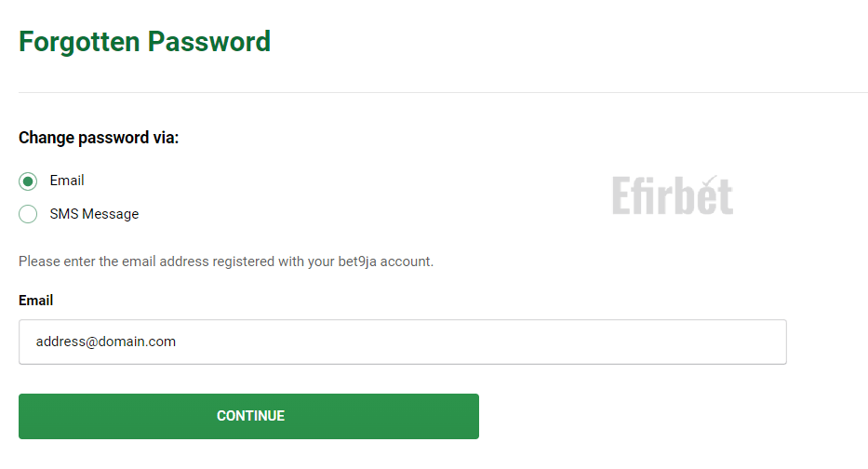Click the "Change password via:" subheading
Screen dimensions: 868x469
click(x=99, y=138)
